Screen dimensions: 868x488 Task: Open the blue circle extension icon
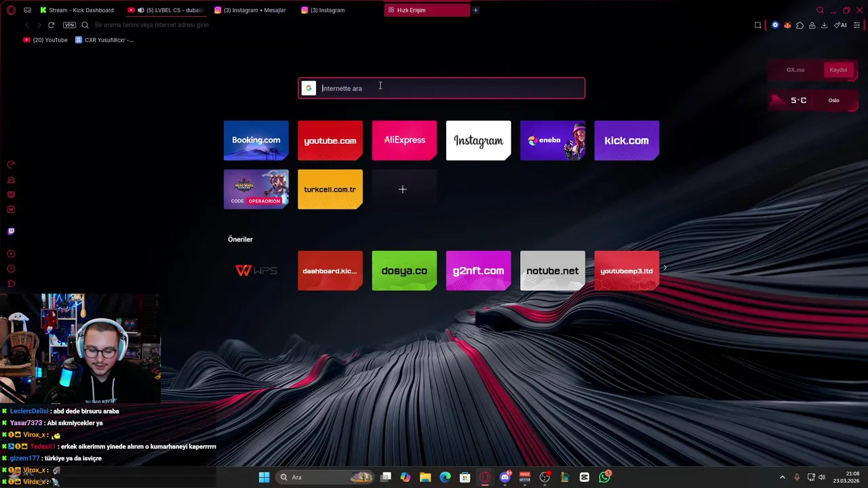(775, 25)
